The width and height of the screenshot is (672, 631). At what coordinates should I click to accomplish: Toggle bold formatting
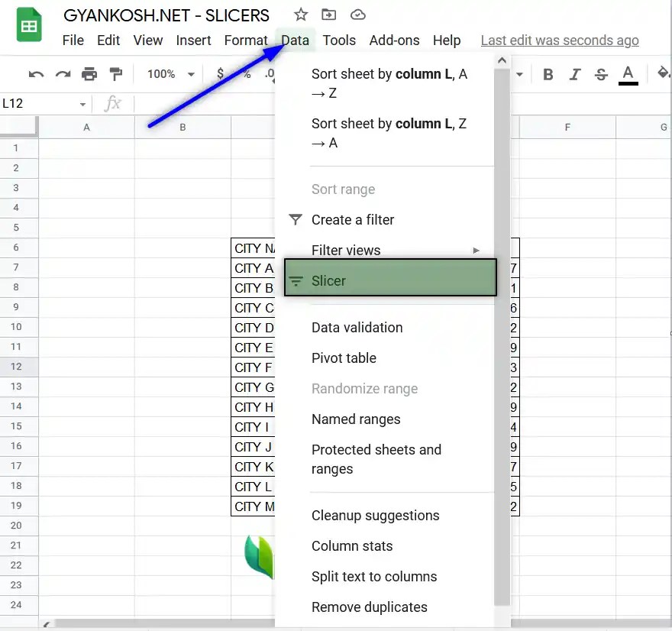[548, 73]
